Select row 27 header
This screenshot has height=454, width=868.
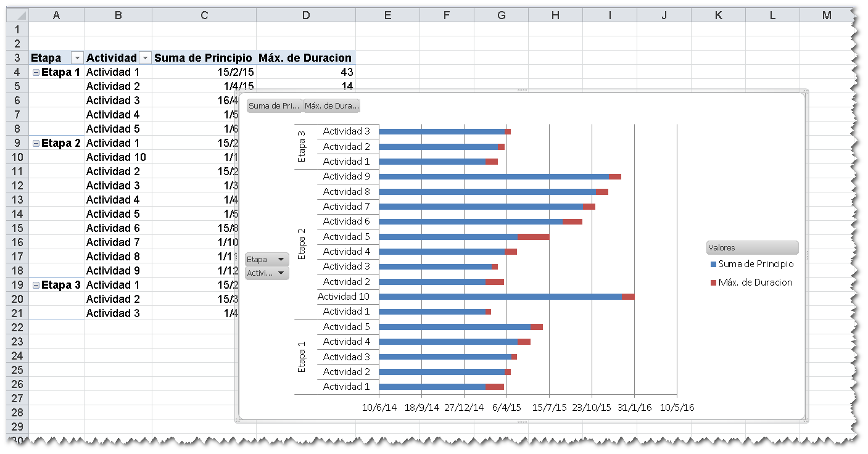pyautogui.click(x=17, y=398)
